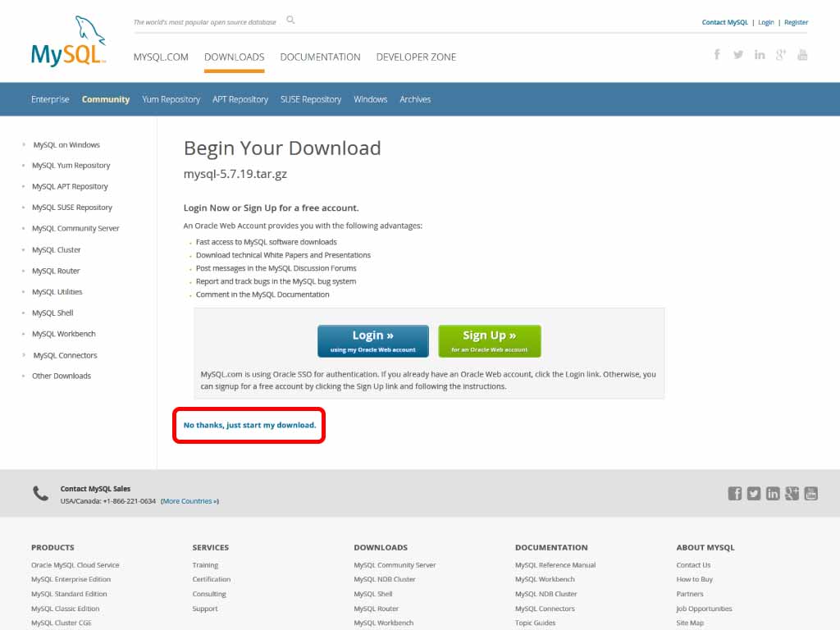The image size is (840, 630).
Task: Click footer Twitter icon
Action: tap(754, 493)
